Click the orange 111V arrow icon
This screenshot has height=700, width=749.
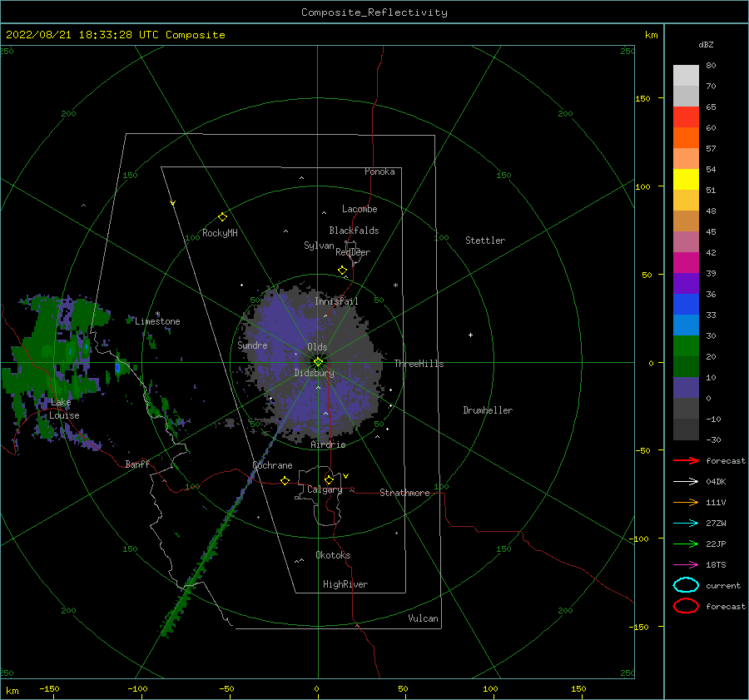pos(686,502)
